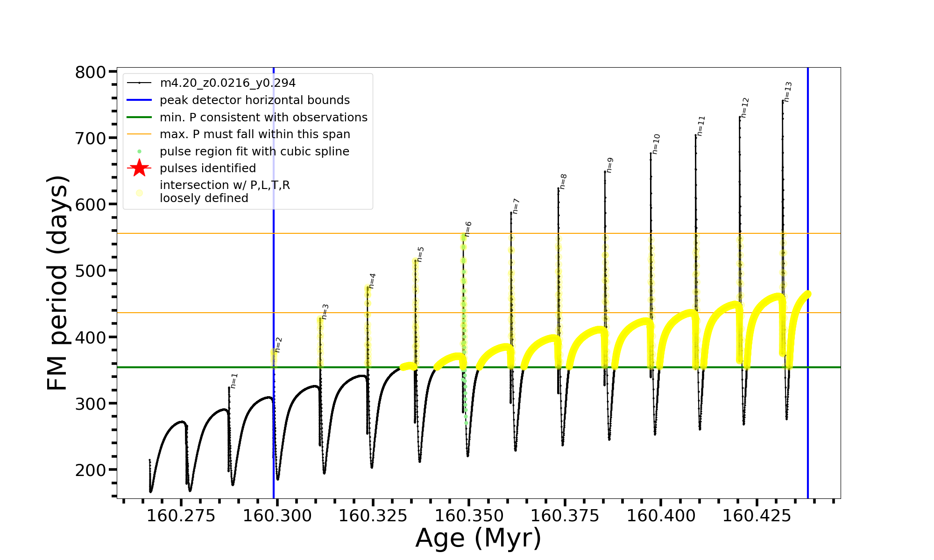Click the n=10 pulse label
The height and width of the screenshot is (560, 934).
(656, 144)
